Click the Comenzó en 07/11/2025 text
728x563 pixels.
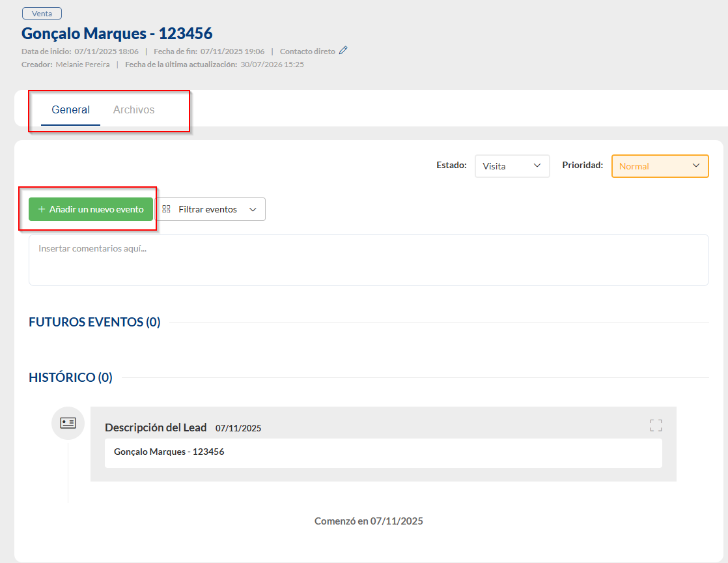[x=369, y=521]
